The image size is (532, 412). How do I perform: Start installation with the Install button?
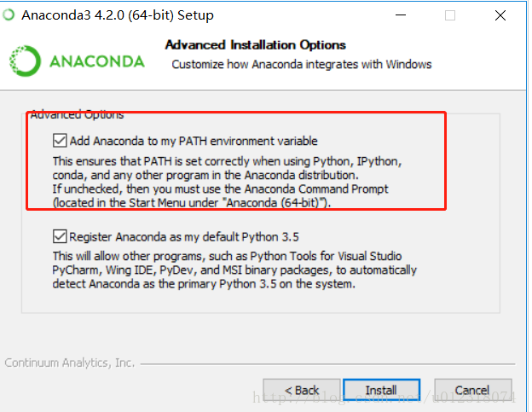382,390
